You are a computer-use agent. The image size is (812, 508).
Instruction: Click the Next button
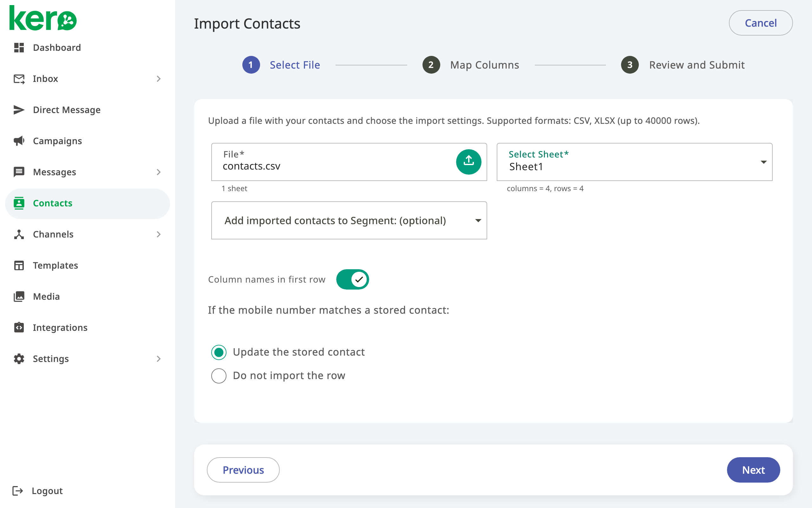click(x=753, y=470)
